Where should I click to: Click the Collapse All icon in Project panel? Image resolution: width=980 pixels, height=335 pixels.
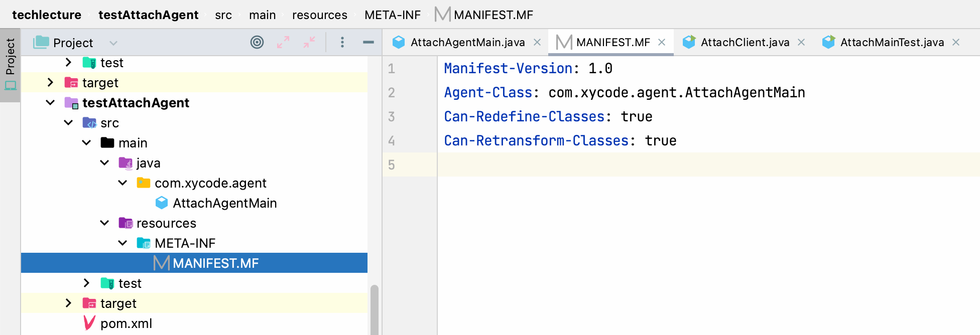click(309, 43)
